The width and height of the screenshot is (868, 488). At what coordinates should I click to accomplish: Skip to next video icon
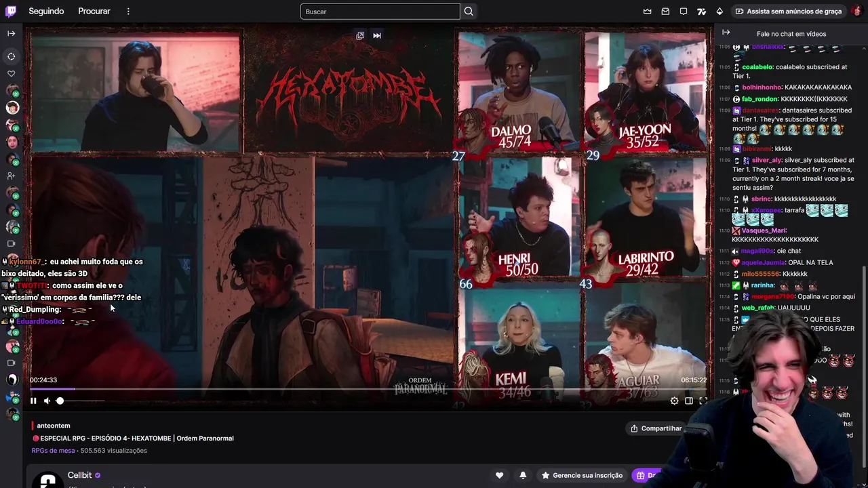click(x=377, y=36)
